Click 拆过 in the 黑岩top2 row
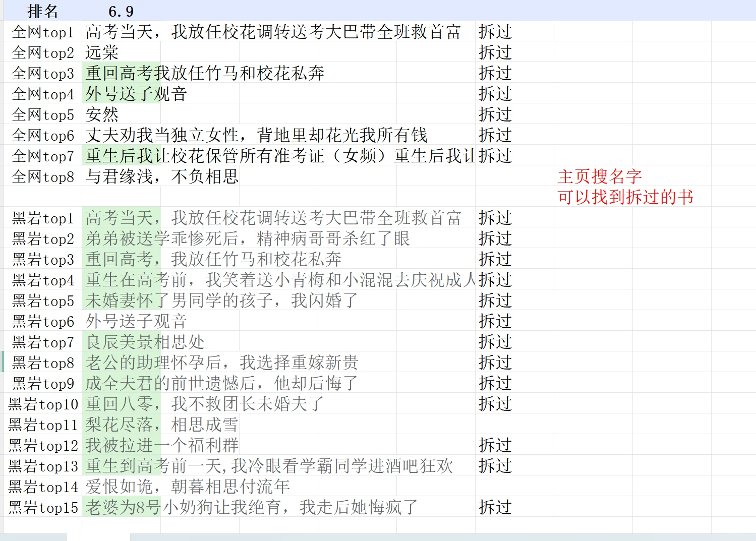Image resolution: width=756 pixels, height=541 pixels. [495, 238]
